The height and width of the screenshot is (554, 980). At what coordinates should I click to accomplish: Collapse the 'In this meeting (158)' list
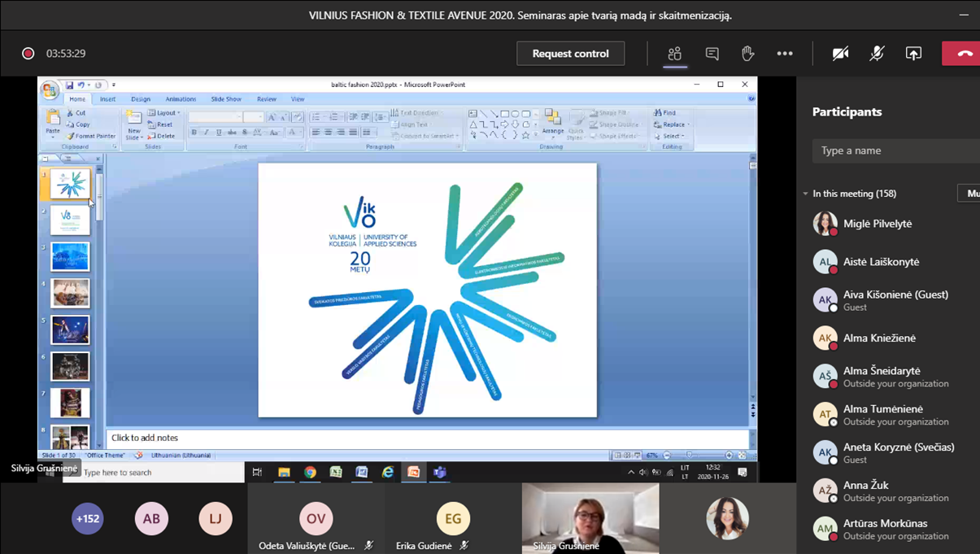tap(805, 194)
